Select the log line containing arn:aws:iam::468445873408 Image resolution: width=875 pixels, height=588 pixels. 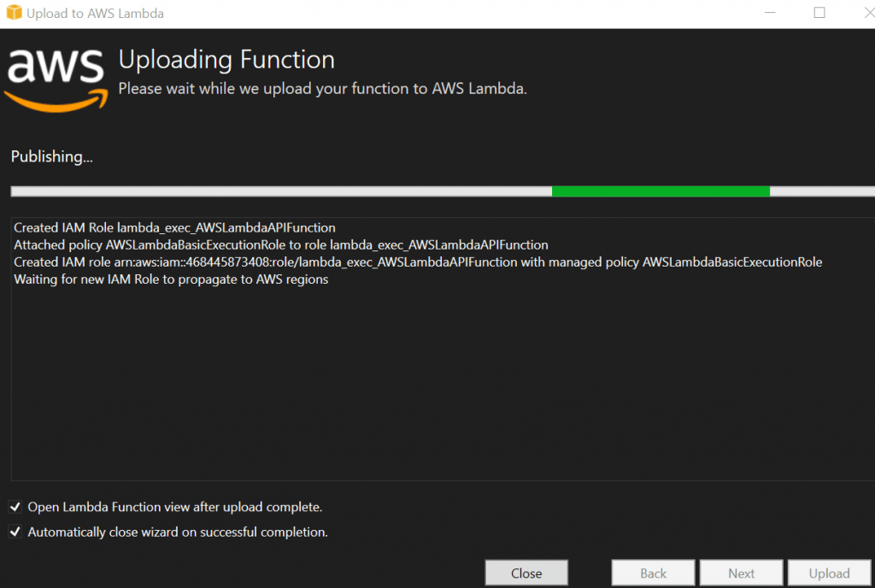(x=418, y=262)
